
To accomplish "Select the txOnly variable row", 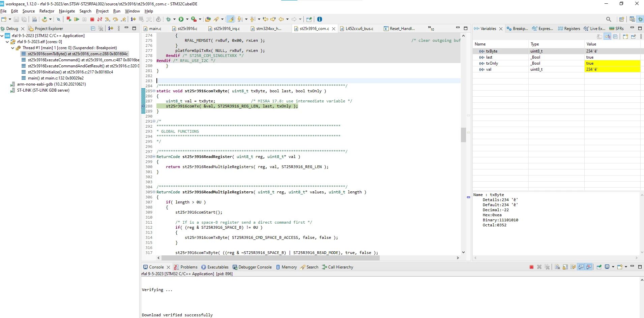I will click(x=556, y=63).
